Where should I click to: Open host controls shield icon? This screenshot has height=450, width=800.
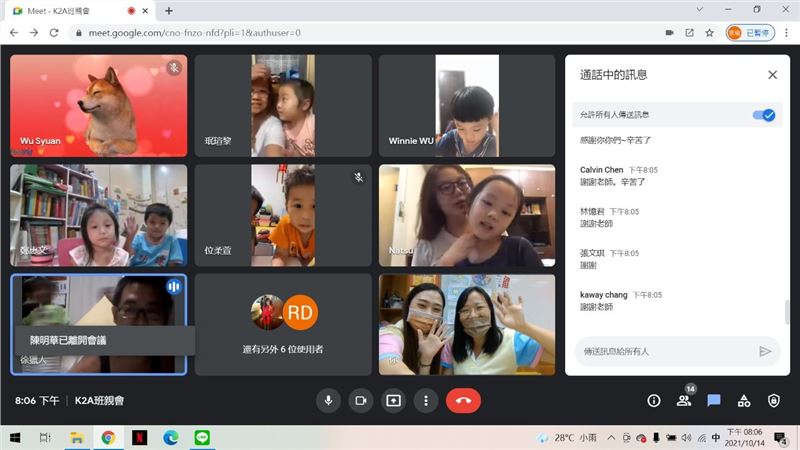(774, 400)
